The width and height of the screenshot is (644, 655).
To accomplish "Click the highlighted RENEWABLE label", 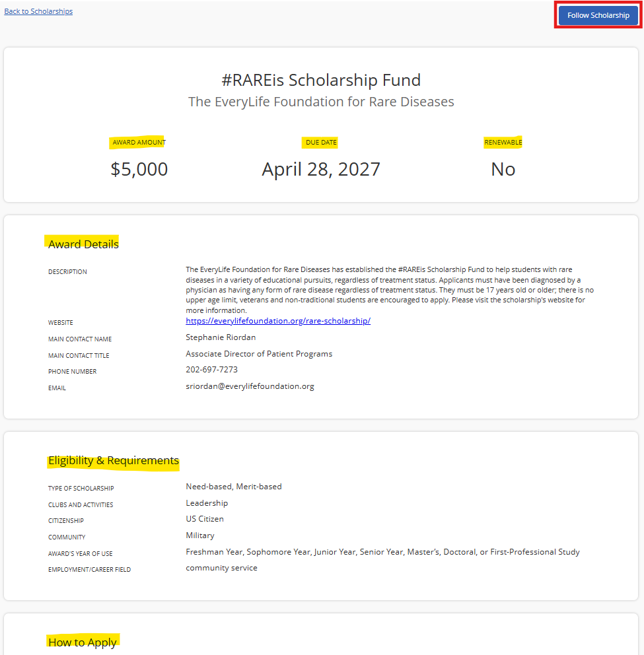I will point(503,143).
